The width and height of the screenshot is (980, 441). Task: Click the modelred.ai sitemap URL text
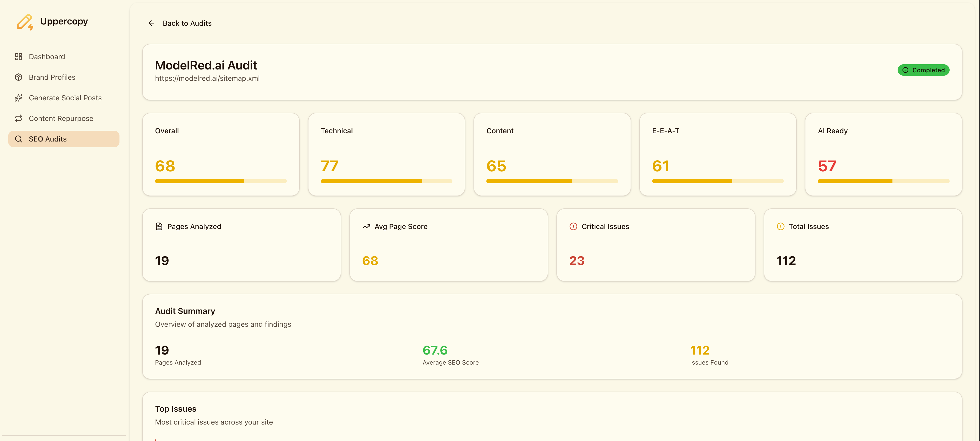pyautogui.click(x=207, y=78)
